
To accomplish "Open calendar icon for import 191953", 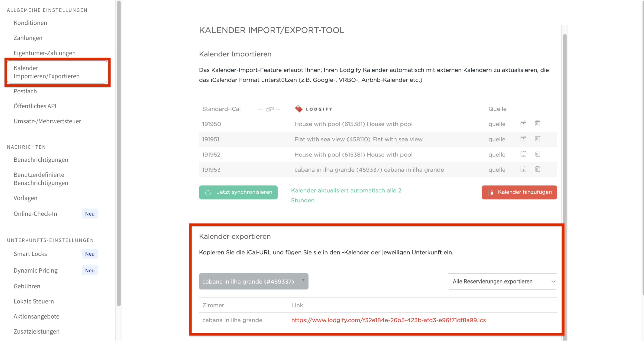I will 523,169.
